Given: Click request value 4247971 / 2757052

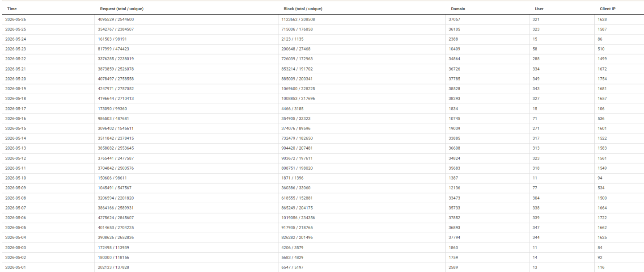Looking at the screenshot, I should pyautogui.click(x=116, y=88).
